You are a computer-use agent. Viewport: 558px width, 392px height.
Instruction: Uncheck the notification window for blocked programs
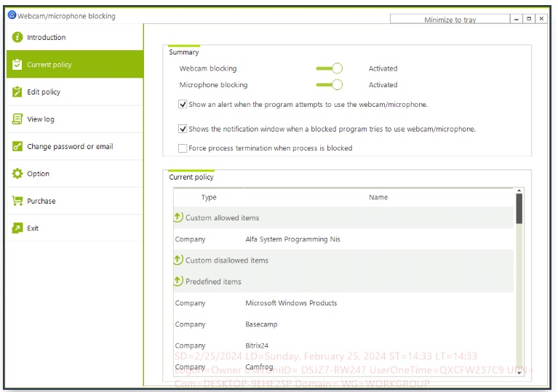click(183, 129)
